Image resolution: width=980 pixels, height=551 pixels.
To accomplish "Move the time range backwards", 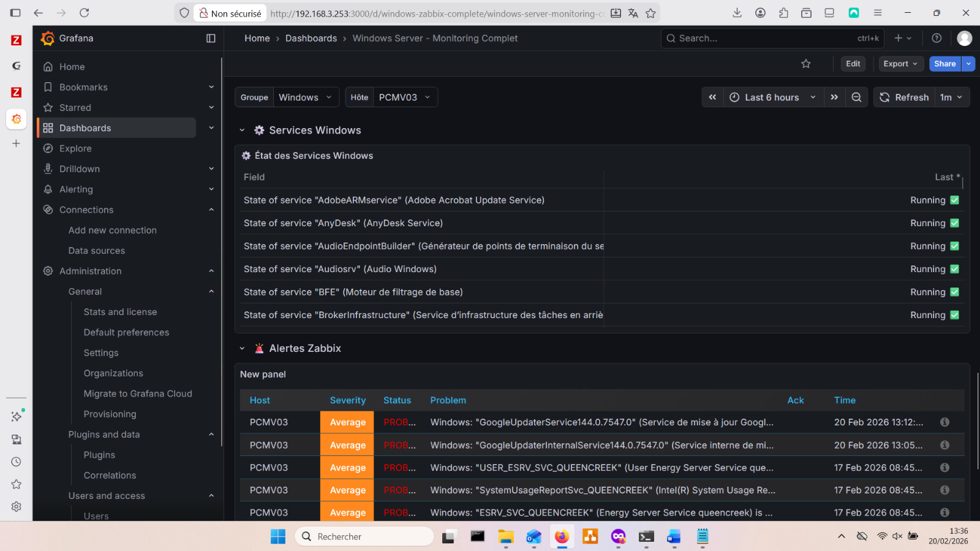I will click(712, 97).
